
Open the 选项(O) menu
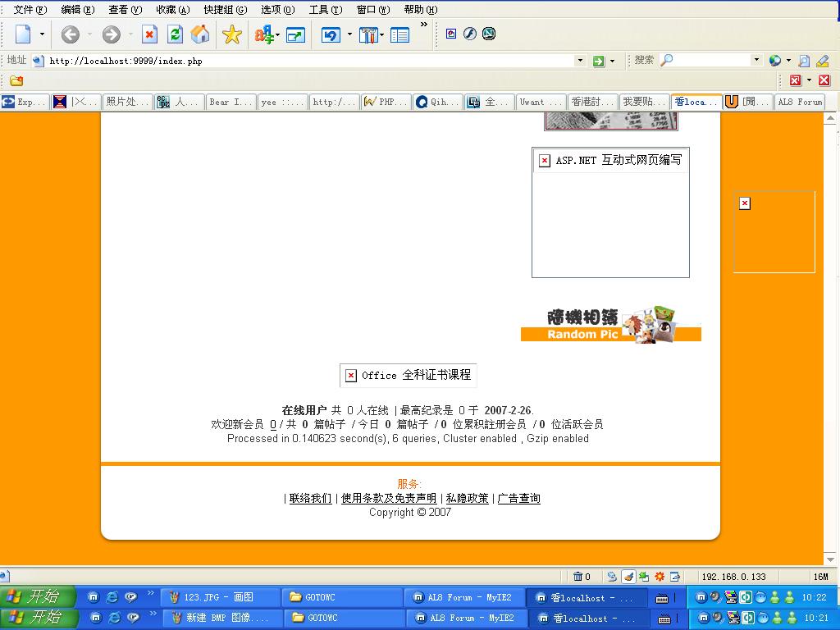pos(277,10)
